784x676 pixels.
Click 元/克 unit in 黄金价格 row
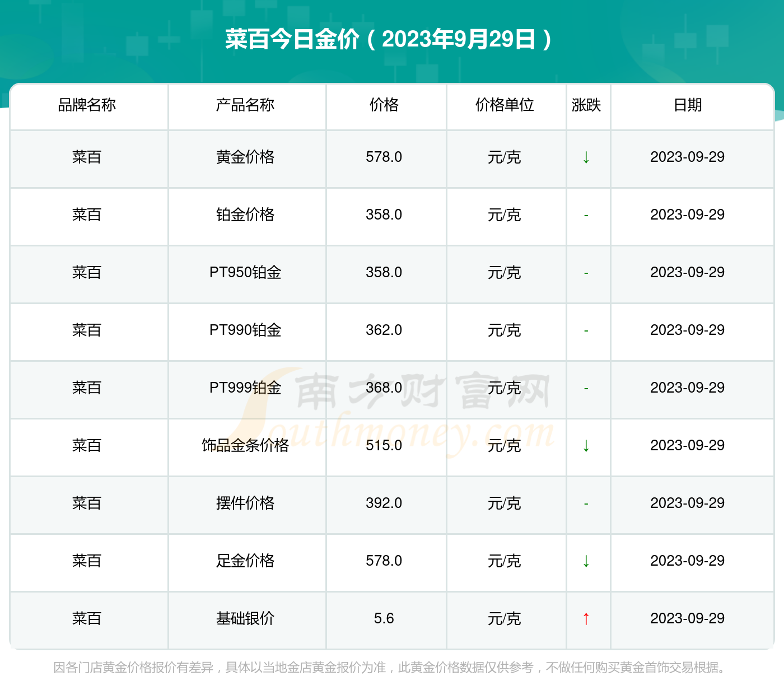pos(505,157)
